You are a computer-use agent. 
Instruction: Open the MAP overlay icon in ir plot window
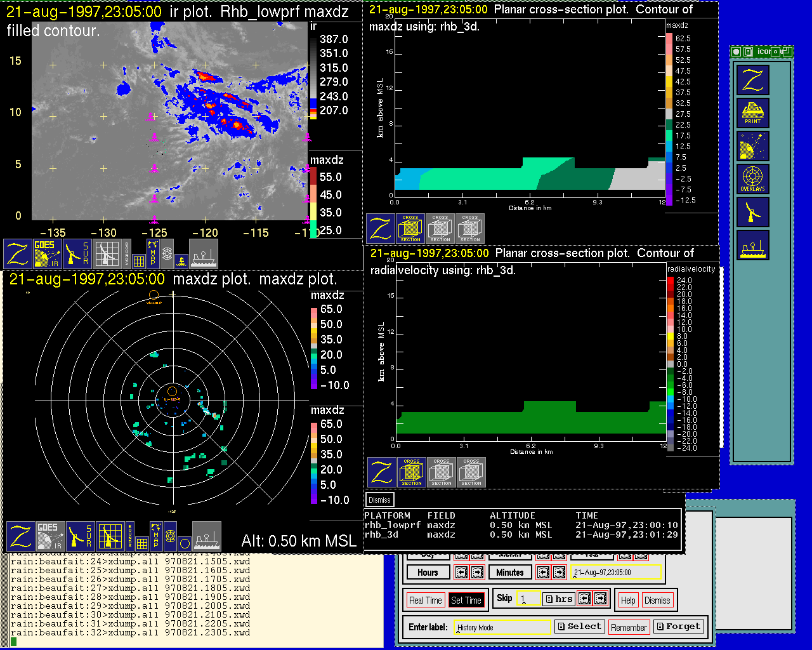pos(152,253)
